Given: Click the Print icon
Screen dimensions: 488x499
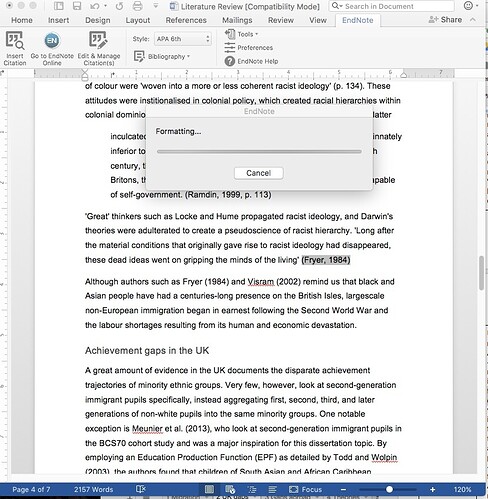Looking at the screenshot, I should click(137, 6).
